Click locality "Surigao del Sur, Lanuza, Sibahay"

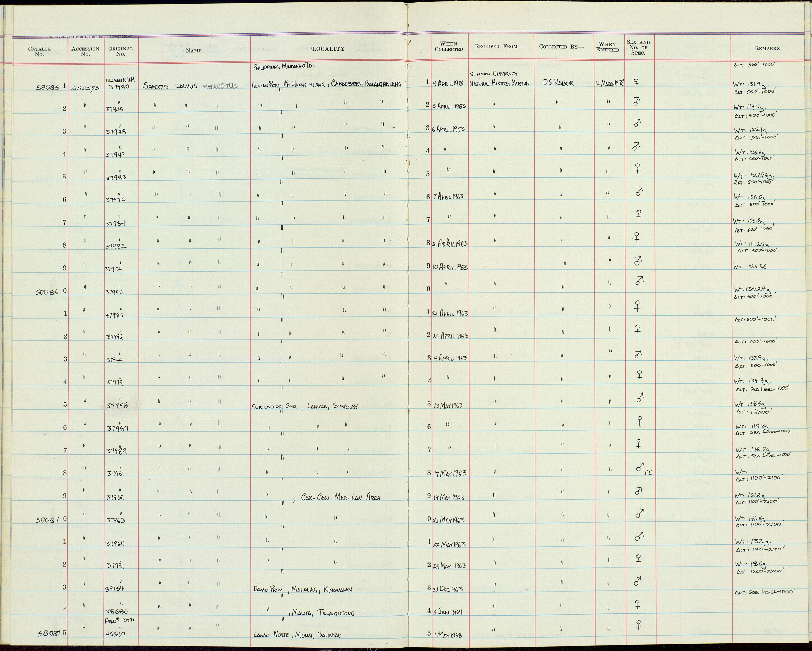click(x=304, y=407)
